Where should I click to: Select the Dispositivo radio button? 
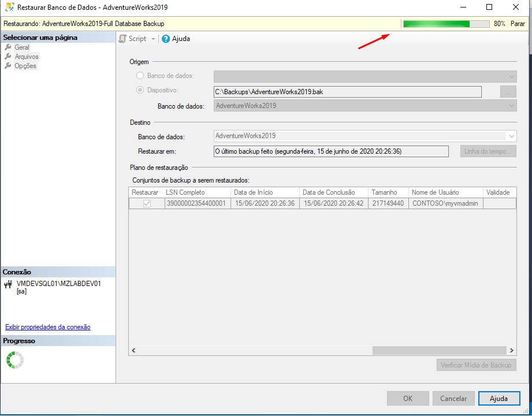(x=140, y=90)
